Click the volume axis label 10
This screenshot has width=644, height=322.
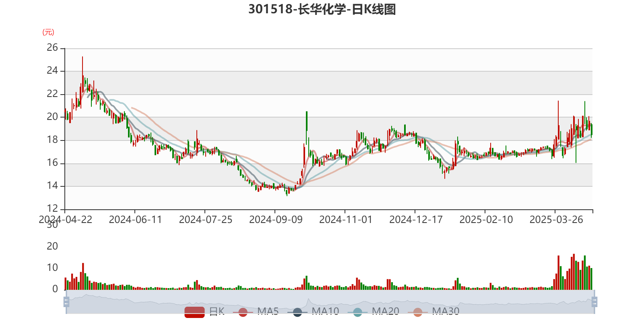click(52, 268)
